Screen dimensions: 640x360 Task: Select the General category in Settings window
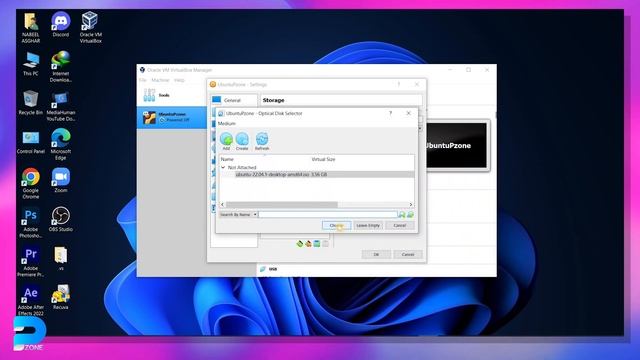234,100
